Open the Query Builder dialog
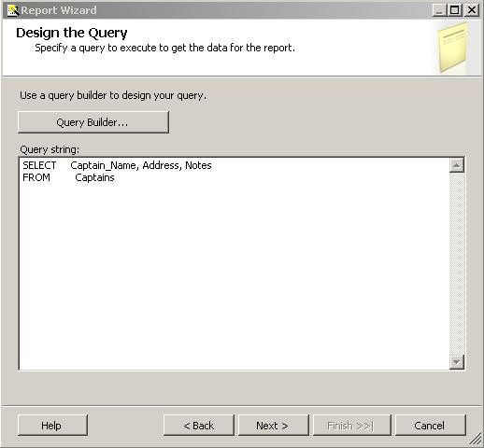This screenshot has height=448, width=484. (93, 122)
